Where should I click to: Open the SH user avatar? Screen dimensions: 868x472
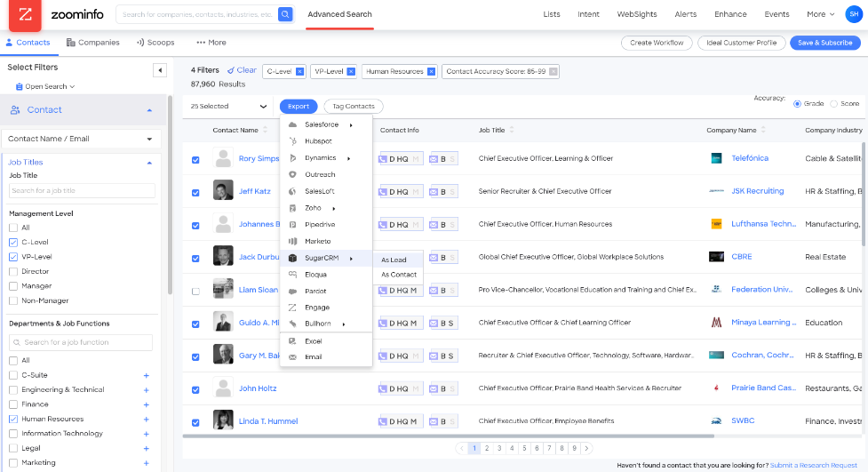pos(854,14)
